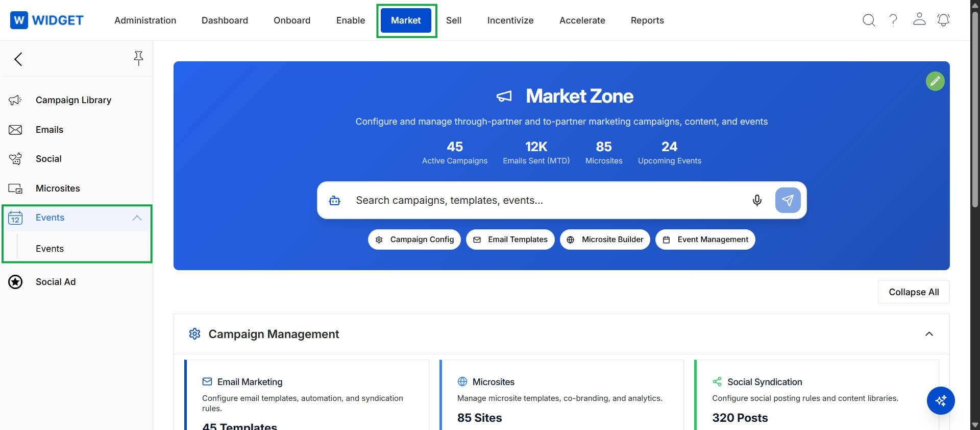Click the Collapse All button
The width and height of the screenshot is (980, 430).
[x=914, y=292]
